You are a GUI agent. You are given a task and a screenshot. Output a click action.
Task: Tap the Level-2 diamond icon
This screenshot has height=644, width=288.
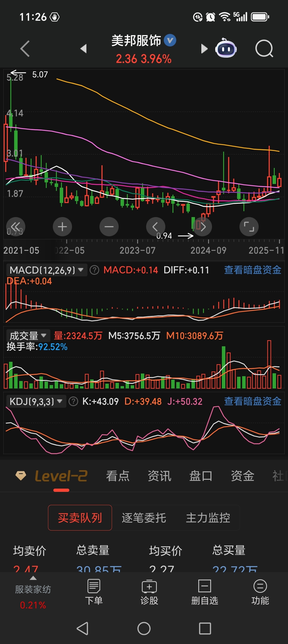[21, 476]
